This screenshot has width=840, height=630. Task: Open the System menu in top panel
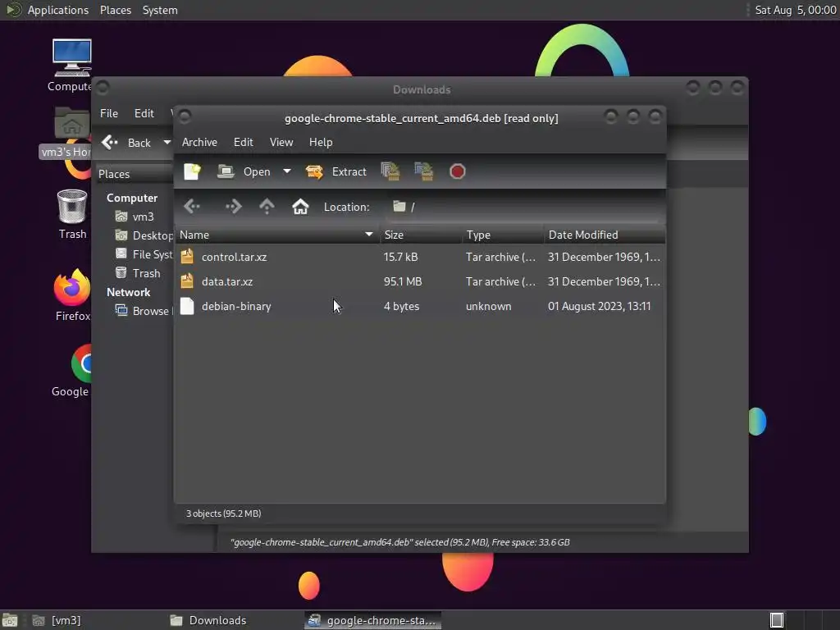[160, 10]
